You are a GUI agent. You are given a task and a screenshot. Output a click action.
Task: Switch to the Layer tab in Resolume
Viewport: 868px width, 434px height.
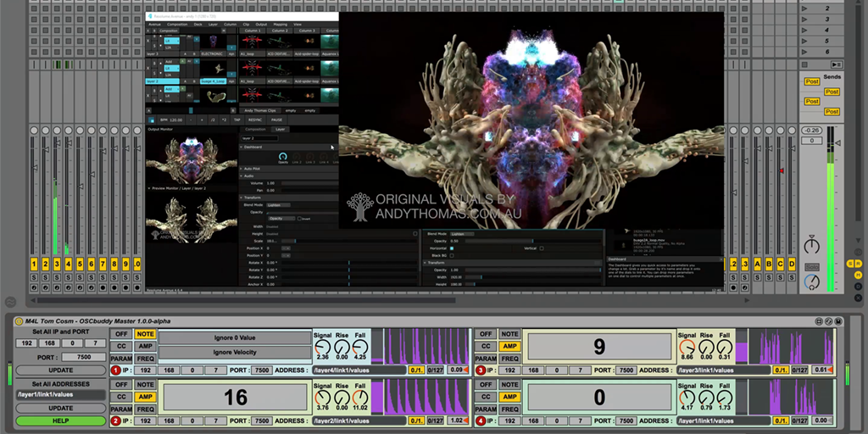click(x=281, y=129)
